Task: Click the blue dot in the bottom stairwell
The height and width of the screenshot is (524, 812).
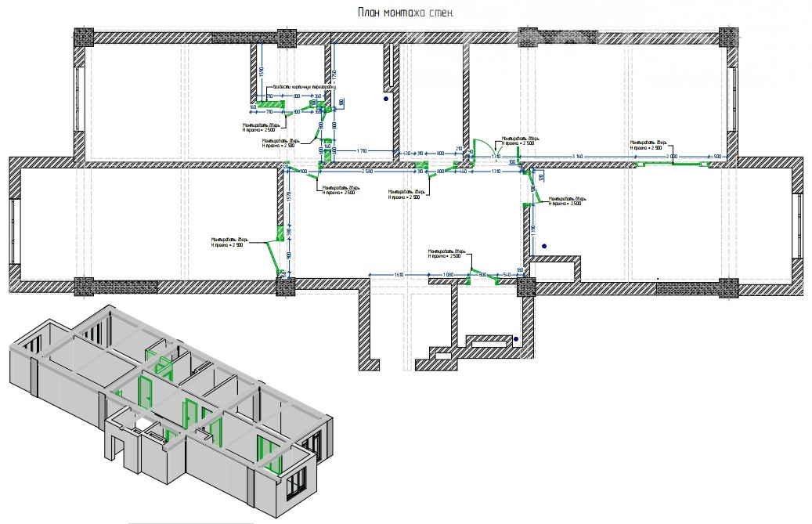Action: [515, 338]
